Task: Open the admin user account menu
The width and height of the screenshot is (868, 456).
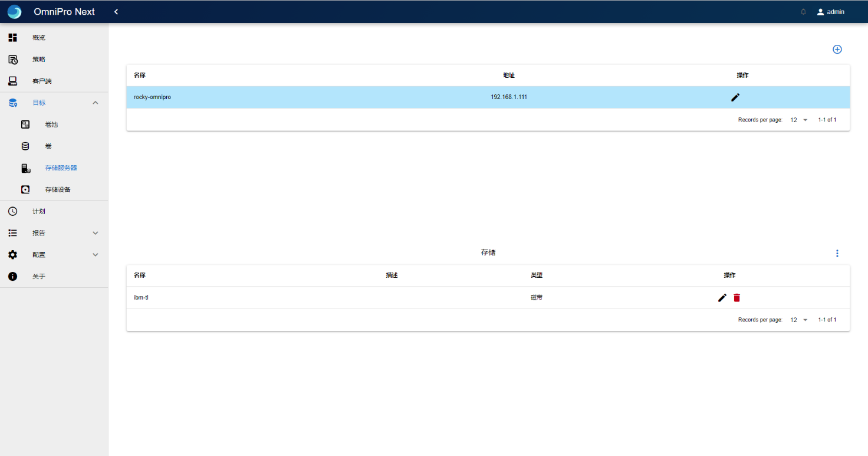Action: [x=830, y=12]
